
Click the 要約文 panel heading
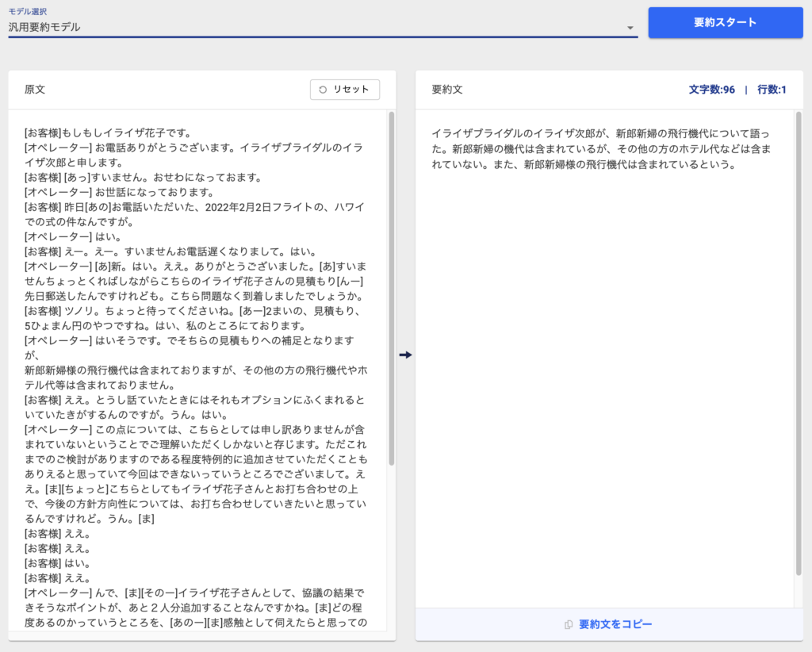point(447,90)
